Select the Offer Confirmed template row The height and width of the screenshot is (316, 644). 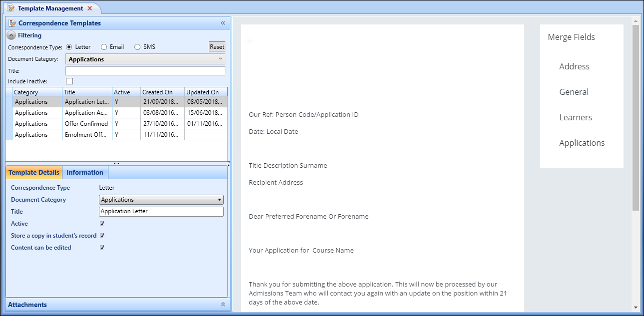116,124
